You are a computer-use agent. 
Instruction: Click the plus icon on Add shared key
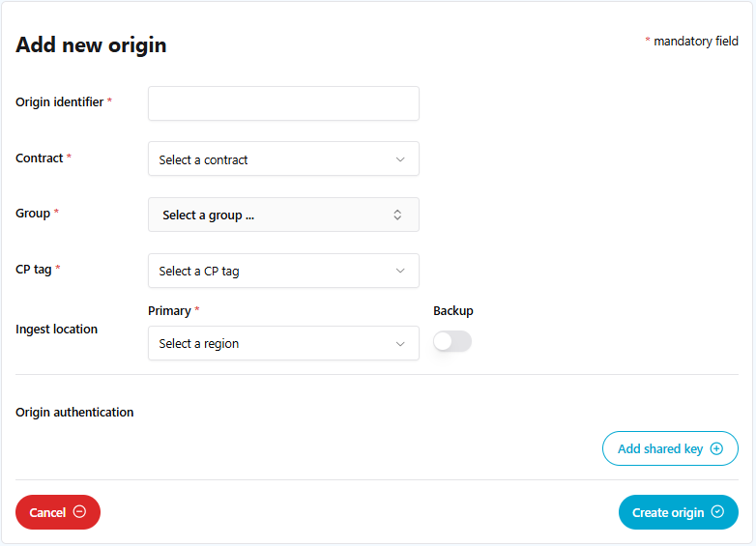(716, 448)
